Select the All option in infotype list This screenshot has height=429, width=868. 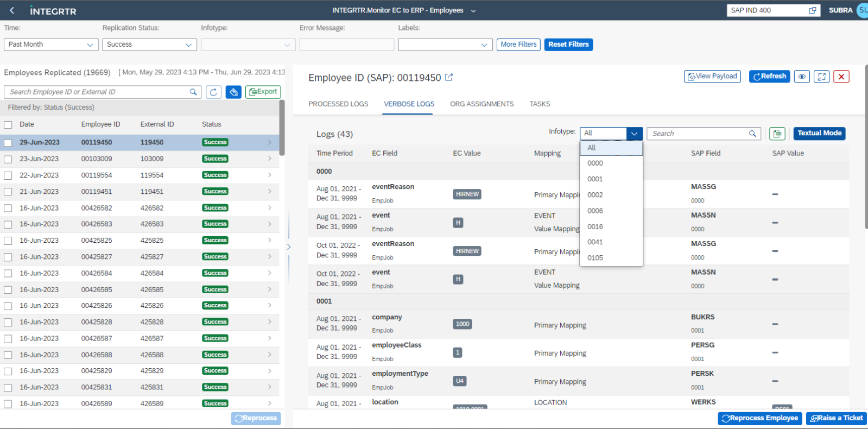pyautogui.click(x=611, y=148)
